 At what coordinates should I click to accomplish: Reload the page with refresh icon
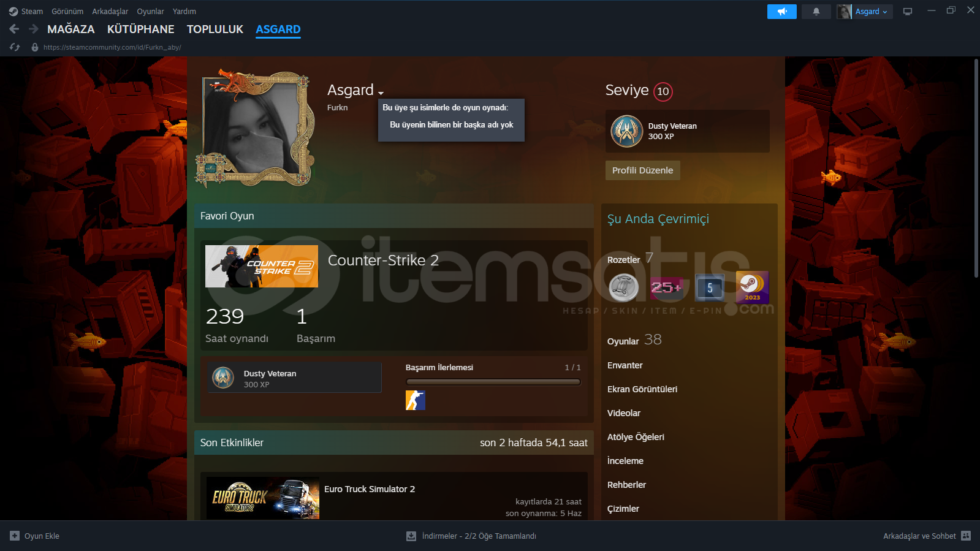[x=15, y=47]
